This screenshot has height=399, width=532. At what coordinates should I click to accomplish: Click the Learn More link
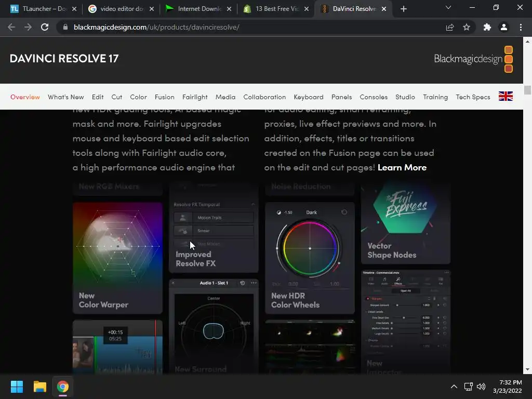402,167
